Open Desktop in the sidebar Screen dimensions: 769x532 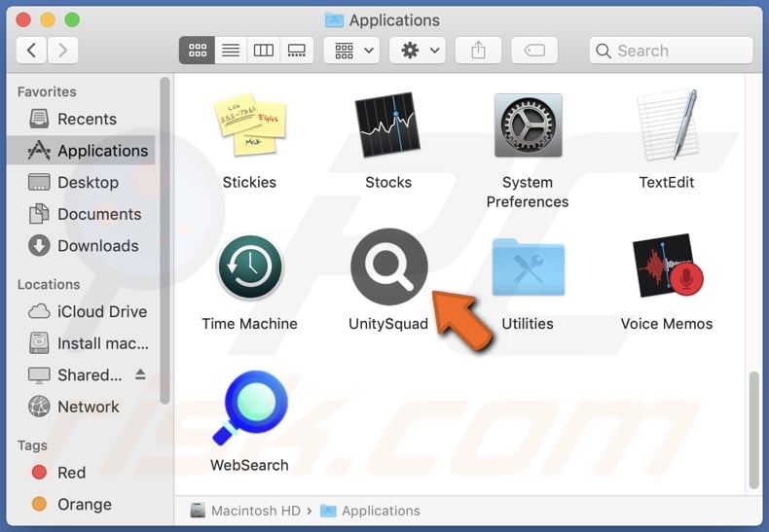81,182
